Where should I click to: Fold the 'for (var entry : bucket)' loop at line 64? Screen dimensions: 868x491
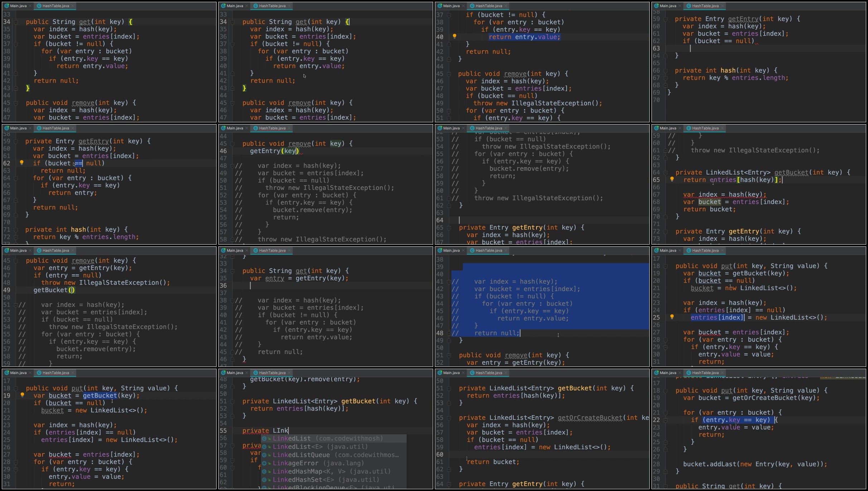16,178
